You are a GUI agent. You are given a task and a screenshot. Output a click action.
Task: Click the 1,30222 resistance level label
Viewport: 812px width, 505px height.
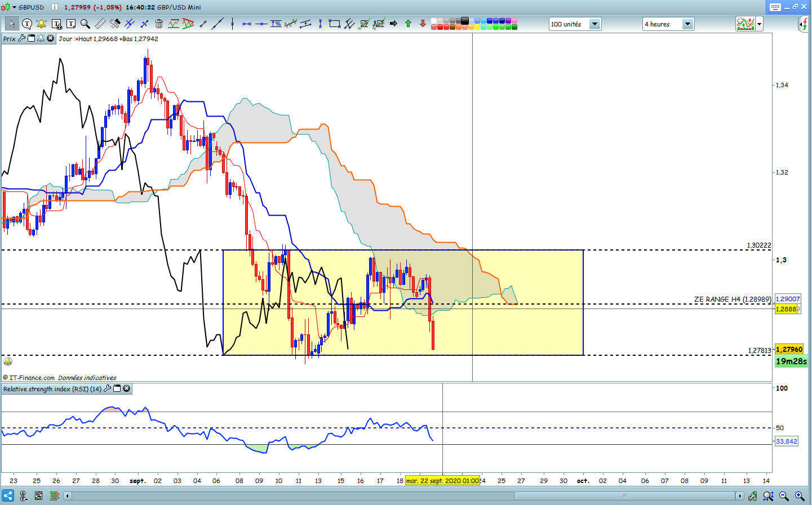[x=759, y=245]
